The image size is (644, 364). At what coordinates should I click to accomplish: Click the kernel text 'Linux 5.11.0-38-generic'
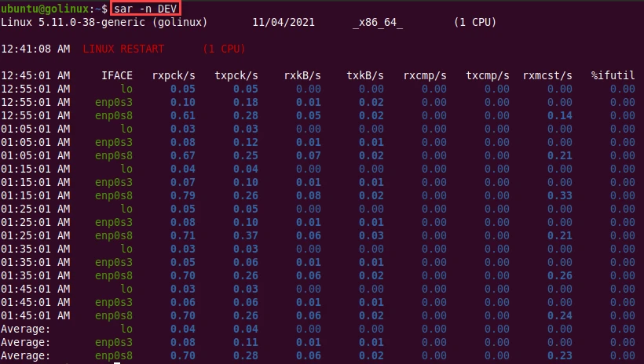(73, 22)
